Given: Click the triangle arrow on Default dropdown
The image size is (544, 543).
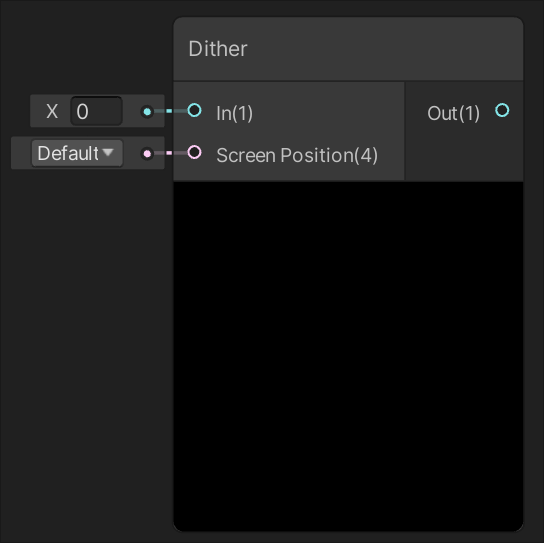Looking at the screenshot, I should 108,152.
